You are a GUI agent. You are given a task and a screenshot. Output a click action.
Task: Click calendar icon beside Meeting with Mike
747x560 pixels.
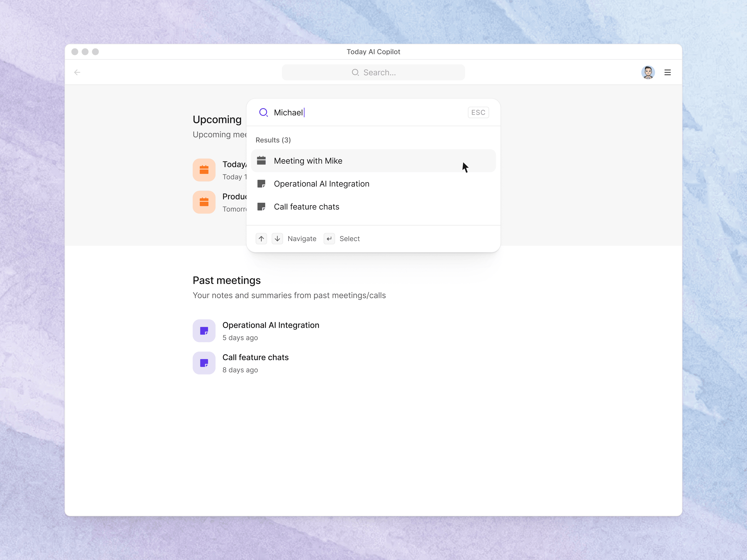(261, 160)
